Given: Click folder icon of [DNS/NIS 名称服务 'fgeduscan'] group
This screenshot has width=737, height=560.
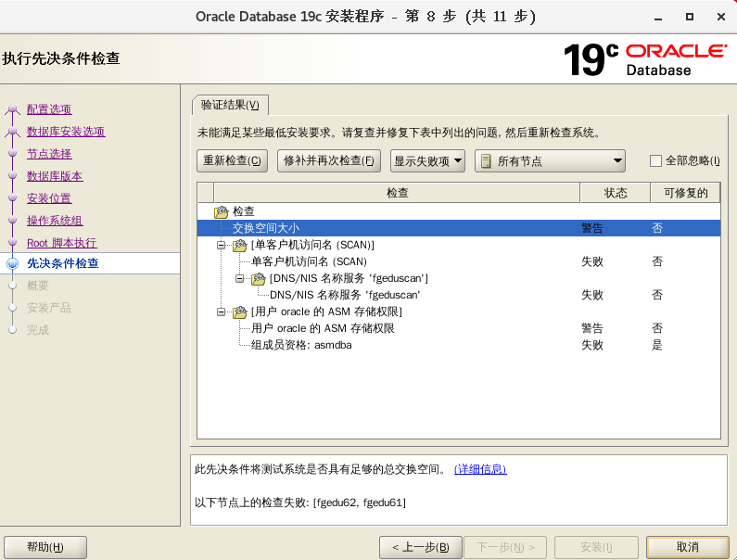Looking at the screenshot, I should pyautogui.click(x=258, y=279).
